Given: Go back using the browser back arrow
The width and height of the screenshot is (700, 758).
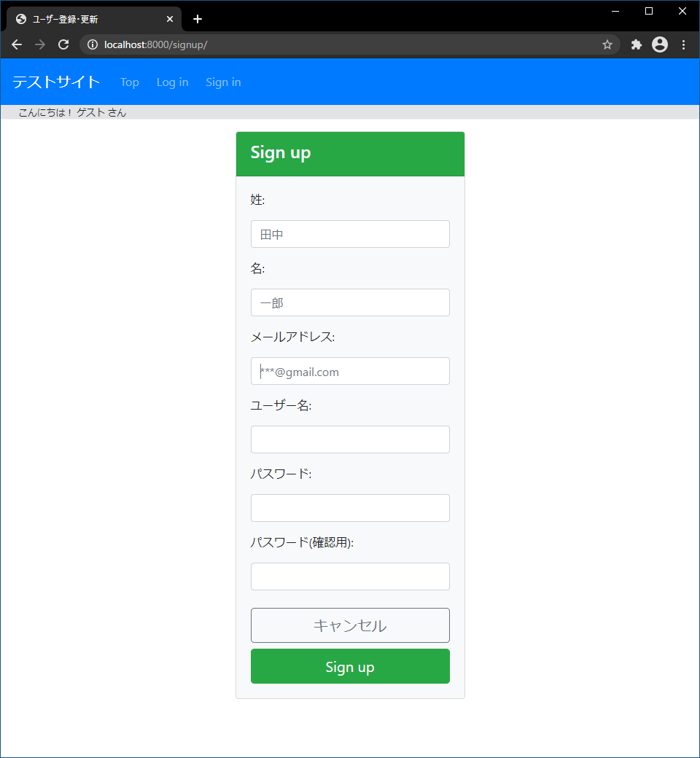Looking at the screenshot, I should (x=17, y=44).
